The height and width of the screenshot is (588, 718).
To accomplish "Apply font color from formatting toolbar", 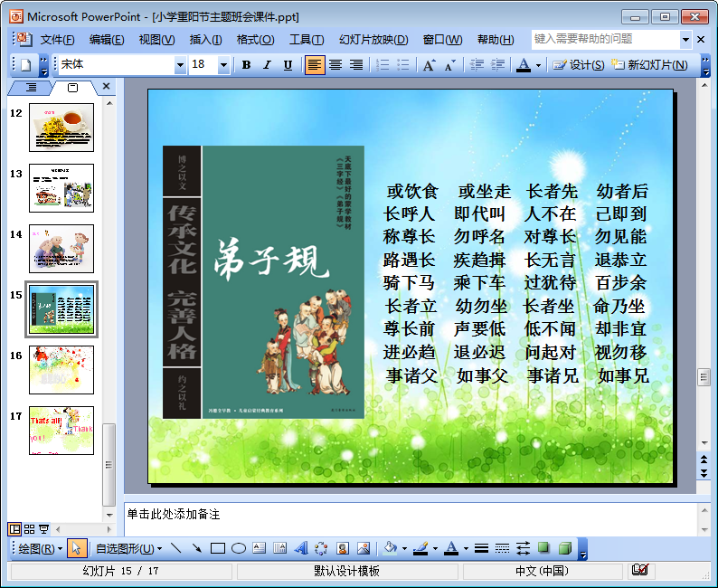I will point(524,65).
